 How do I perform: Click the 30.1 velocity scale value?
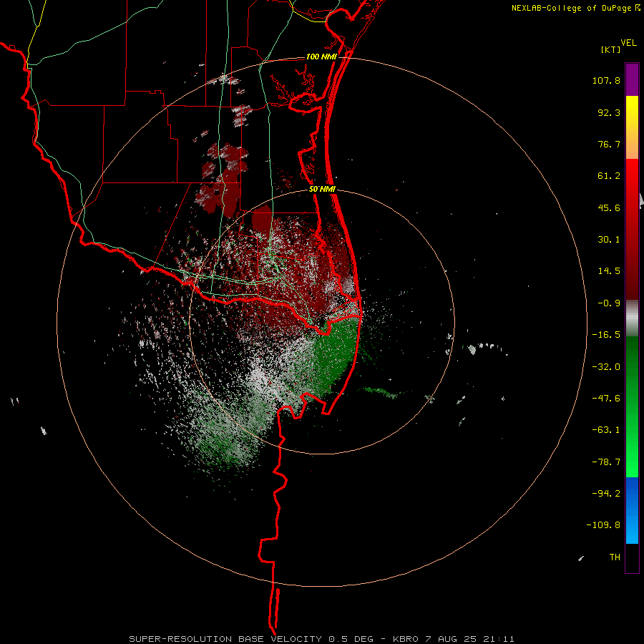(609, 240)
